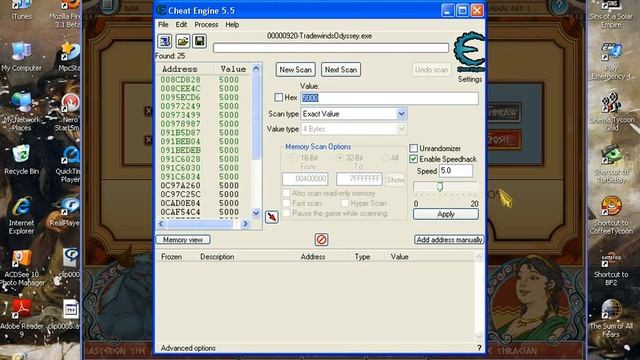Open The Sum of All Fears icon
The height and width of the screenshot is (360, 640).
611,318
